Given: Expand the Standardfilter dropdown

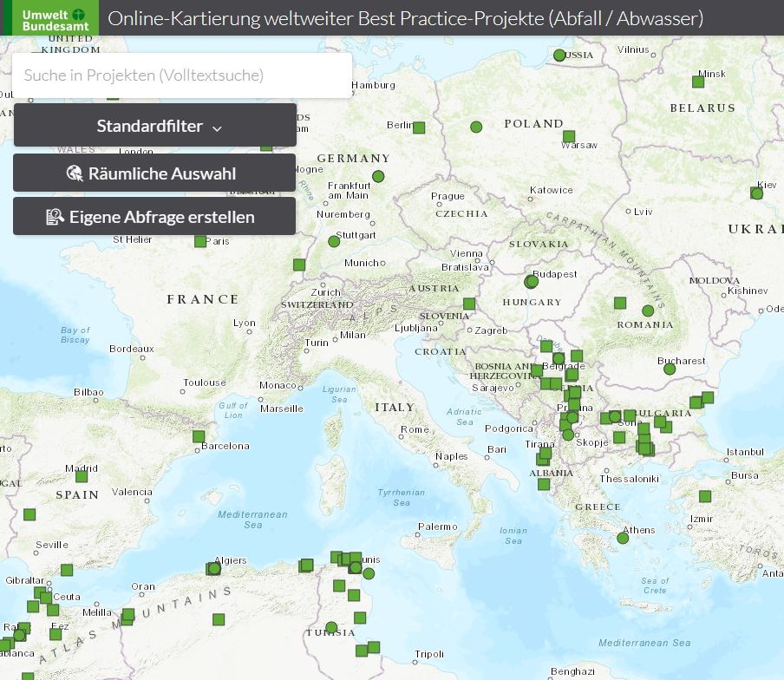Looking at the screenshot, I should point(155,126).
